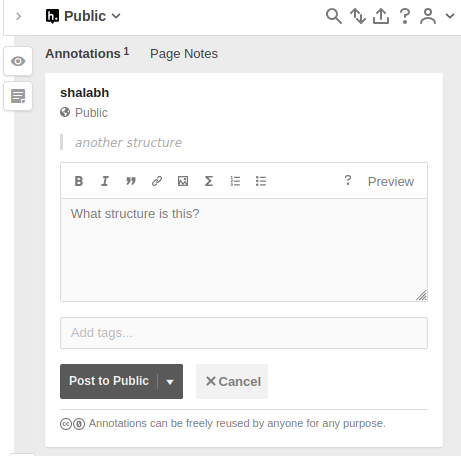Screen dimensions: 461x456
Task: Open formatting help question mark in toolbar
Action: click(348, 180)
